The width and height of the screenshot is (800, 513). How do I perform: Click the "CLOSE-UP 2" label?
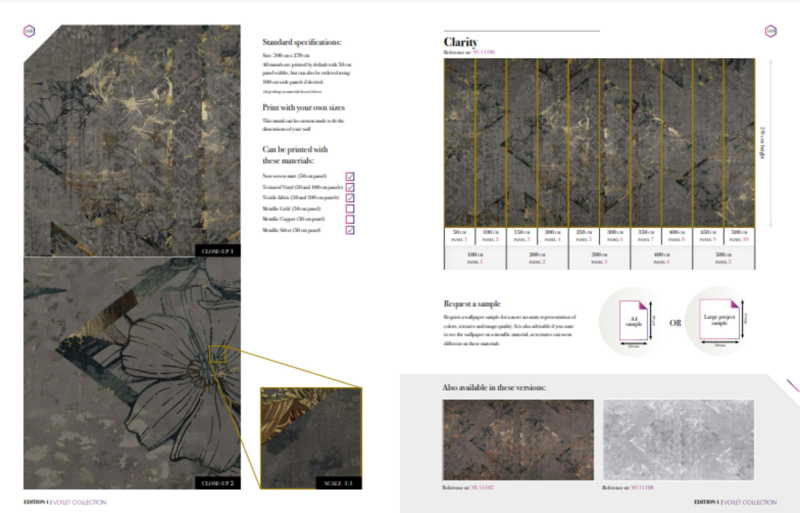coord(218,483)
